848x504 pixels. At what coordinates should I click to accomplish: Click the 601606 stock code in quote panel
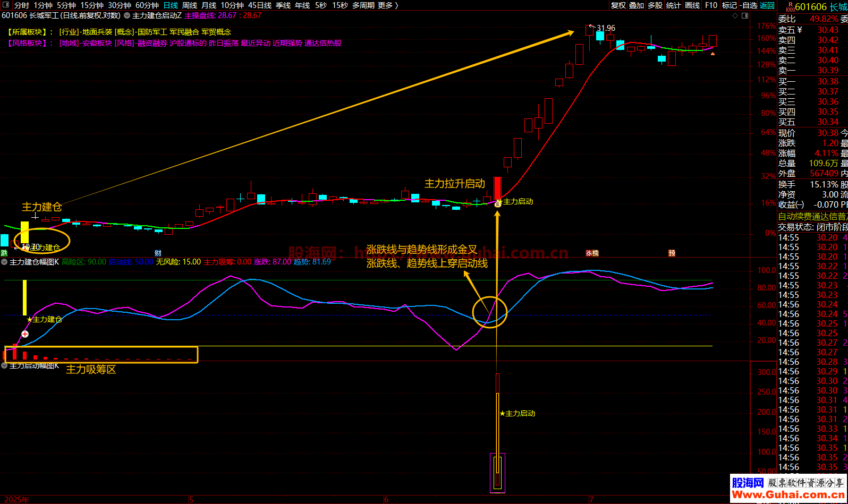[811, 7]
